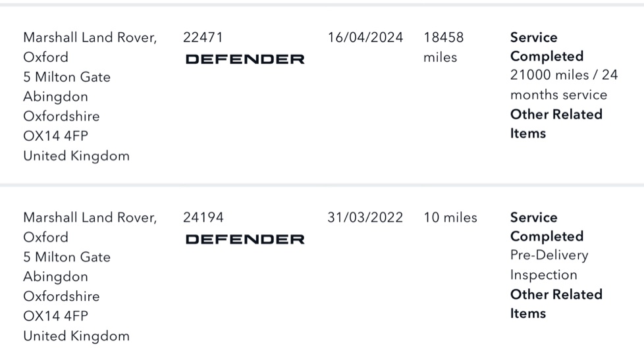The image size is (644, 362).
Task: Click the OX14 4FP postcode in the 2024 record
Action: [x=55, y=136]
